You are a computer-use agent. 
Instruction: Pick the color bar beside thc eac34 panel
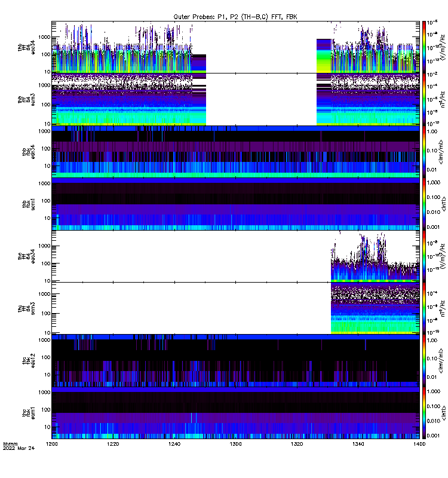tap(424, 256)
